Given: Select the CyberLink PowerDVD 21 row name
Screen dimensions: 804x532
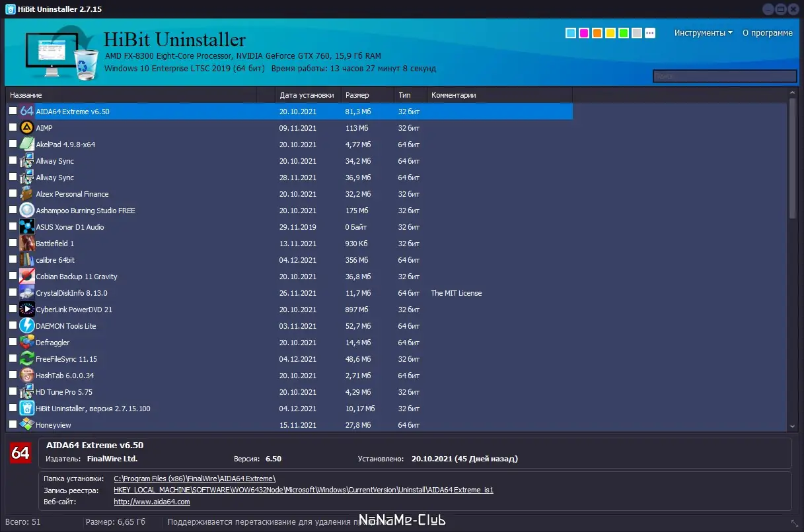Looking at the screenshot, I should point(74,310).
